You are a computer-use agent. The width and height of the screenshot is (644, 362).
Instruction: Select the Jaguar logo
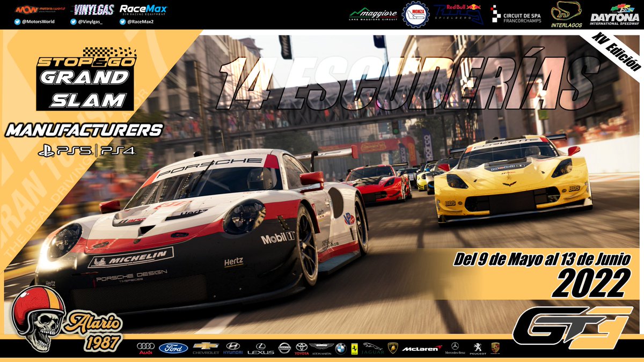coord(373,349)
